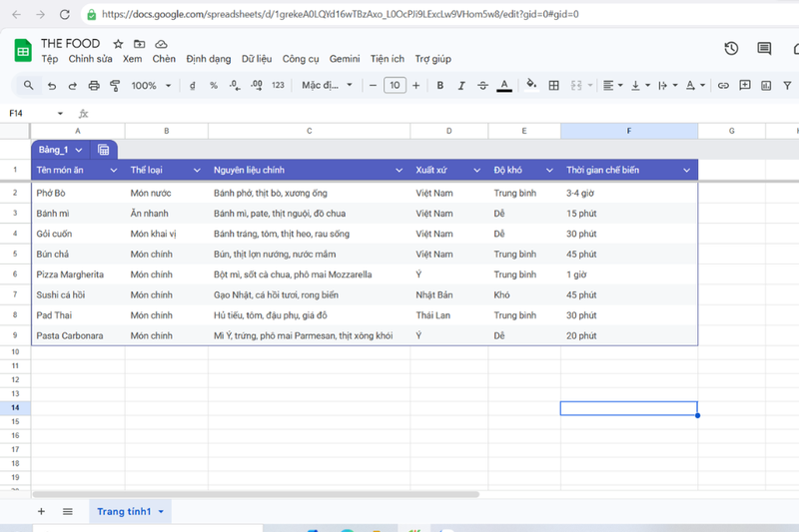Insert a link
The width and height of the screenshot is (799, 532).
(723, 86)
